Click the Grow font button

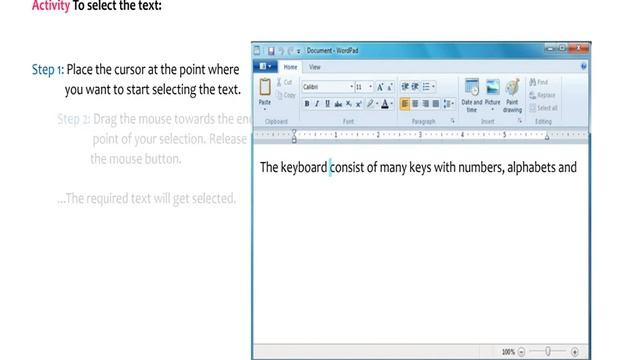point(380,87)
